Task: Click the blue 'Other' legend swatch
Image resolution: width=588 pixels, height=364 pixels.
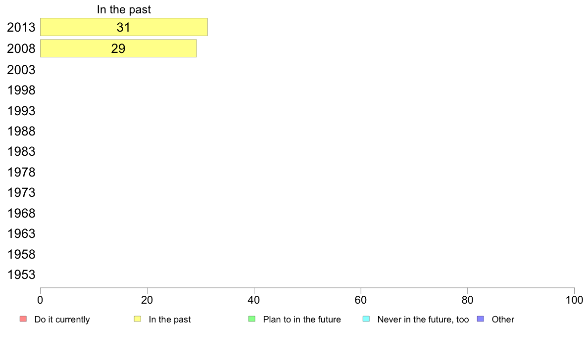Action: 480,319
